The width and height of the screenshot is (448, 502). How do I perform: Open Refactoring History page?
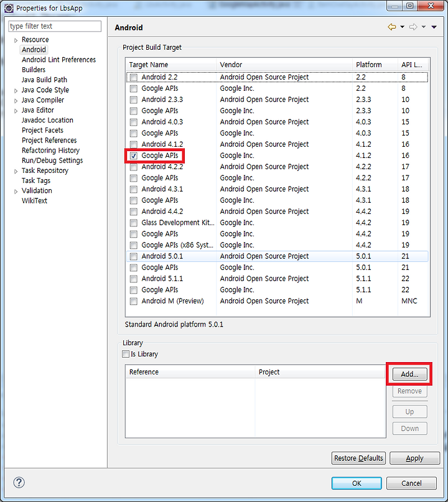click(50, 150)
